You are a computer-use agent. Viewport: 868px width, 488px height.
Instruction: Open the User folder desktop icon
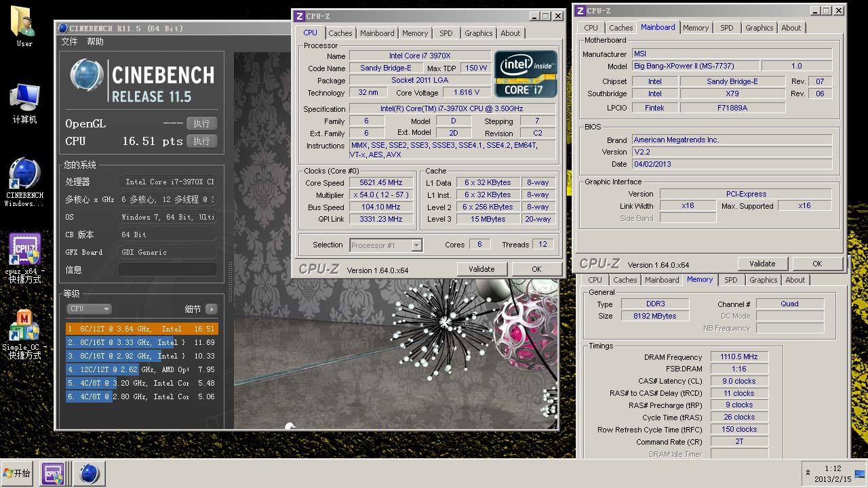pyautogui.click(x=24, y=26)
